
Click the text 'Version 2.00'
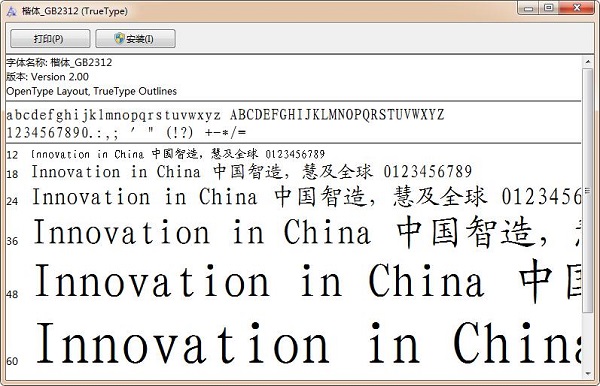(60, 77)
